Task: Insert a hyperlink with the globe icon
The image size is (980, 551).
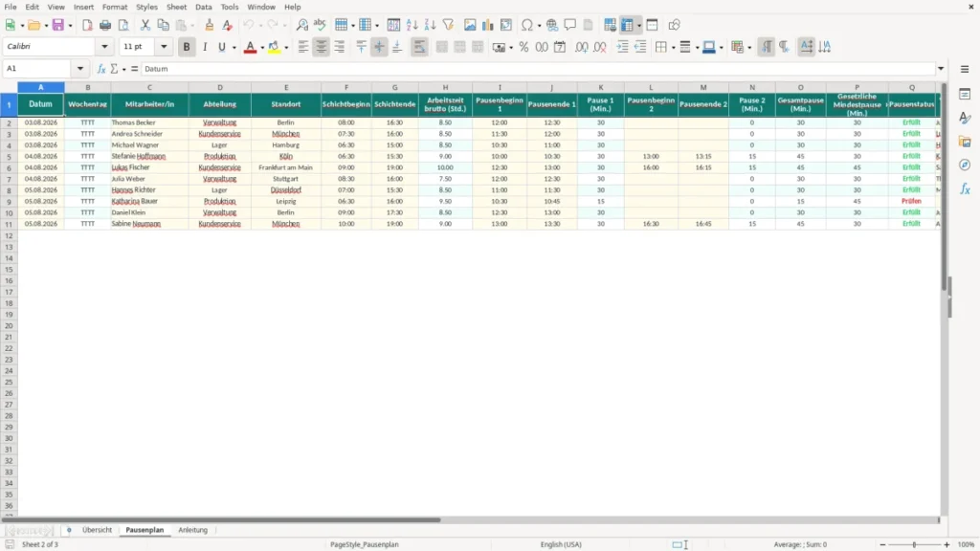Action: click(552, 25)
